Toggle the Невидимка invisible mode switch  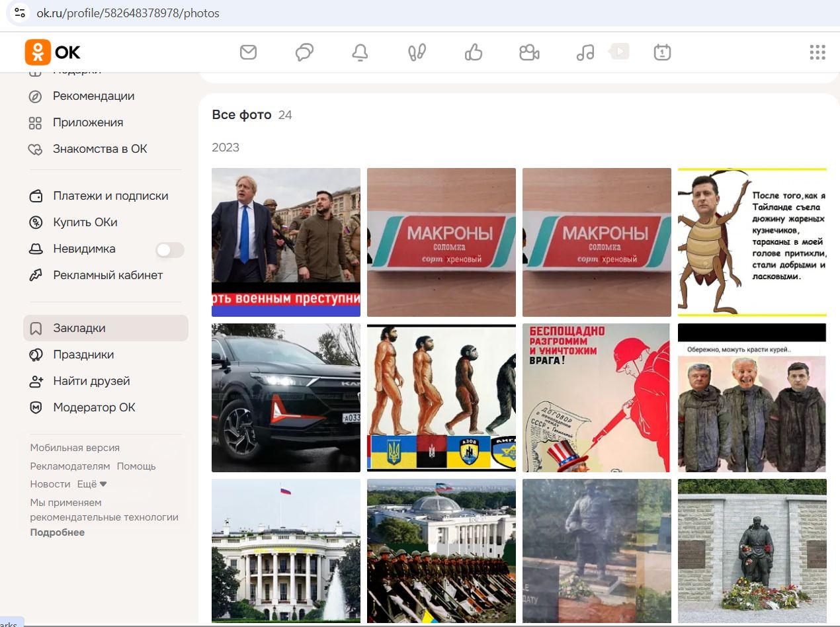(170, 250)
